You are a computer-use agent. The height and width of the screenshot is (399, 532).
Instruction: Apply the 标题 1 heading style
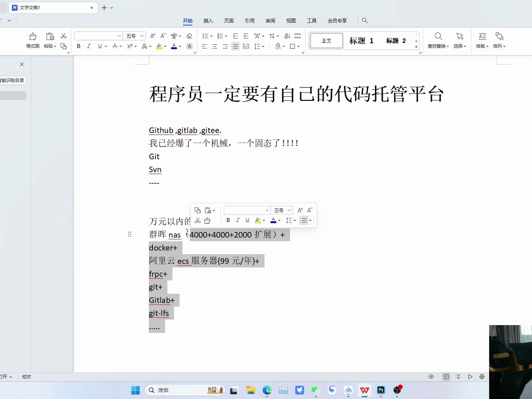point(361,41)
